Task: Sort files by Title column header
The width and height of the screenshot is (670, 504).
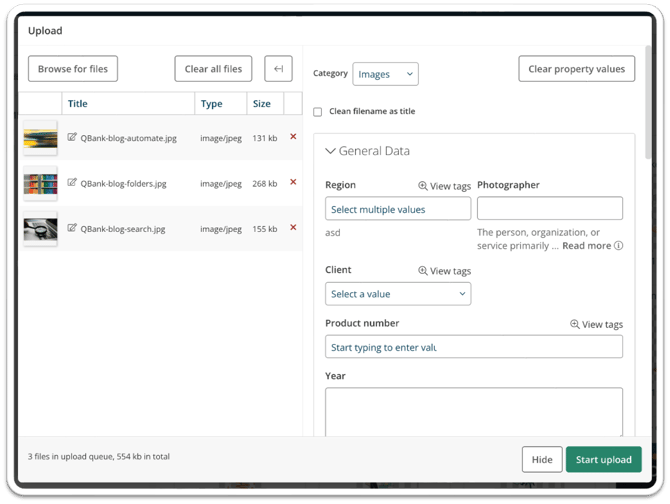Action: (78, 104)
